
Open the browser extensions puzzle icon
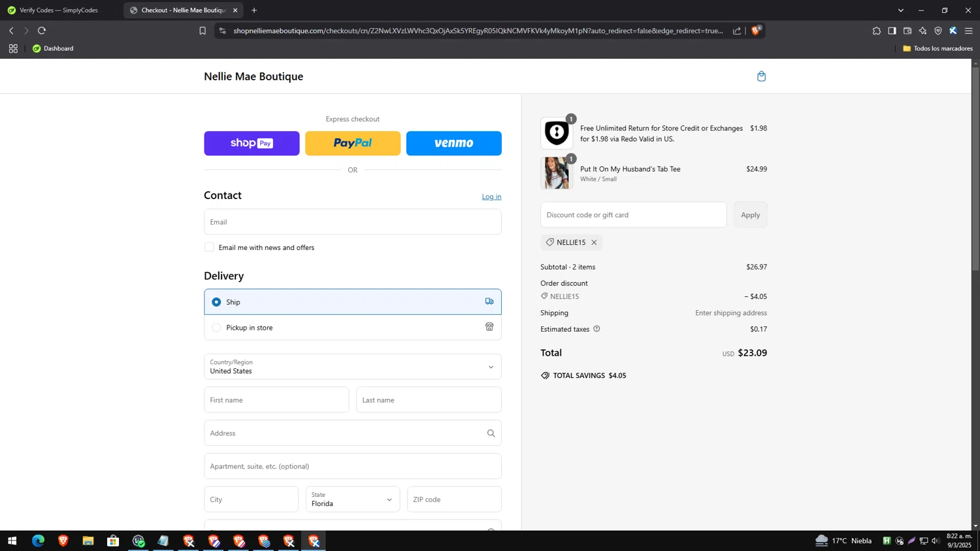(877, 31)
